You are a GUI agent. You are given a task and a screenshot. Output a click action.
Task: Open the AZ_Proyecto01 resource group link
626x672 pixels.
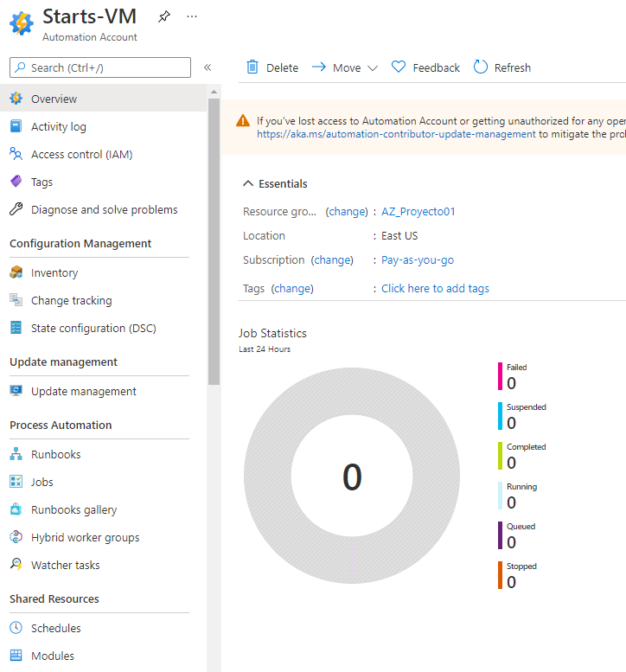(x=418, y=211)
